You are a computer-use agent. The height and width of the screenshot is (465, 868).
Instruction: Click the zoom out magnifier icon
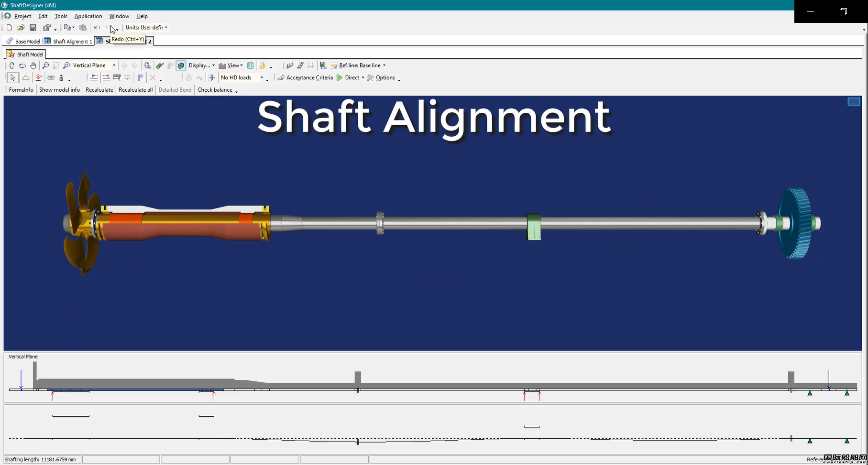[x=45, y=65]
